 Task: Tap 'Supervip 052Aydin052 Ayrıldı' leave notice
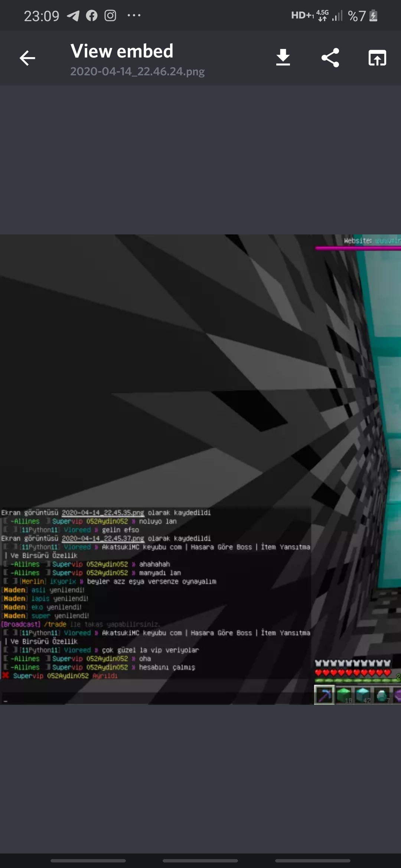[x=65, y=675]
